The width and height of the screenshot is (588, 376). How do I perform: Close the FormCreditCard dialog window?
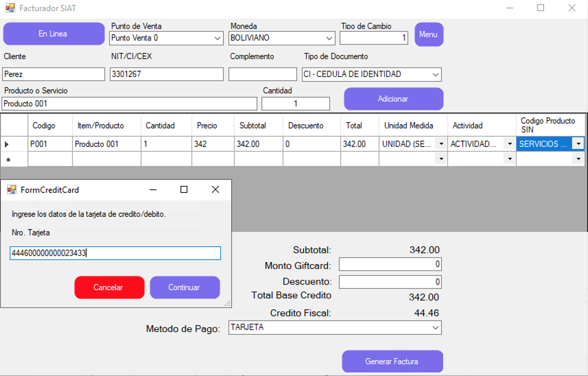215,190
